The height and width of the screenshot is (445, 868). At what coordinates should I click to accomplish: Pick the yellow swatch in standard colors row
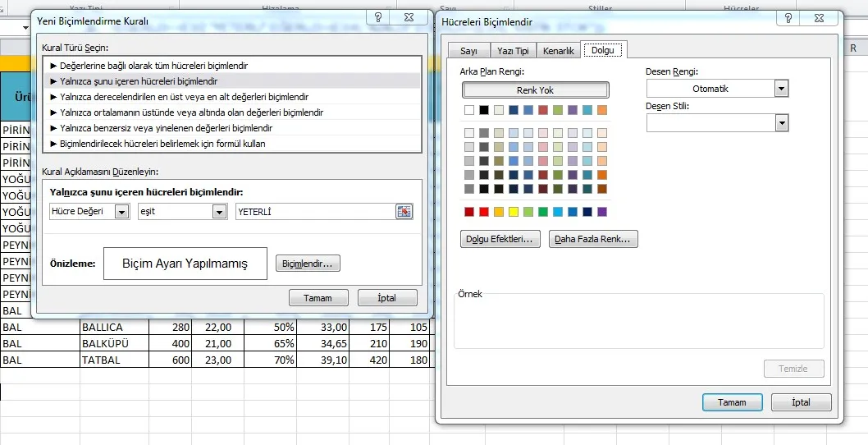click(x=514, y=212)
